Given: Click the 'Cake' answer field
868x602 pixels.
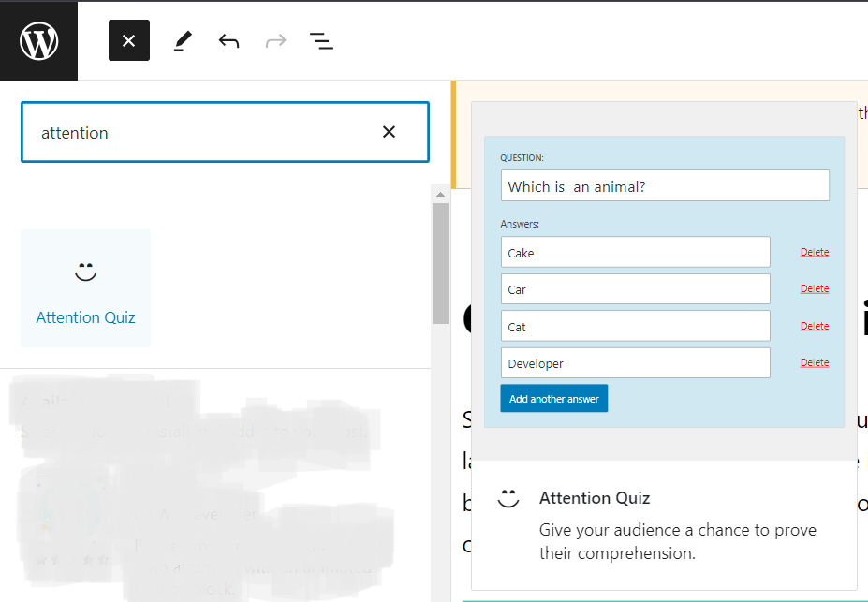Looking at the screenshot, I should (x=636, y=252).
